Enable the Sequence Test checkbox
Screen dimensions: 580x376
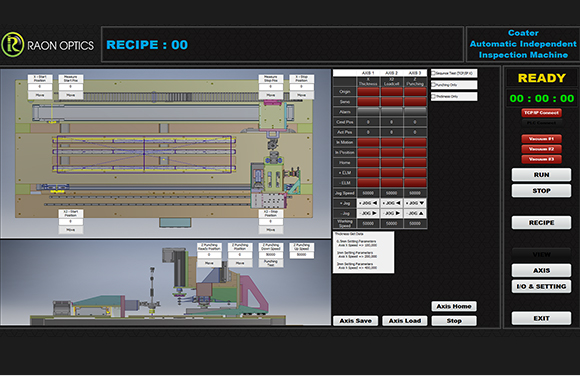(434, 74)
